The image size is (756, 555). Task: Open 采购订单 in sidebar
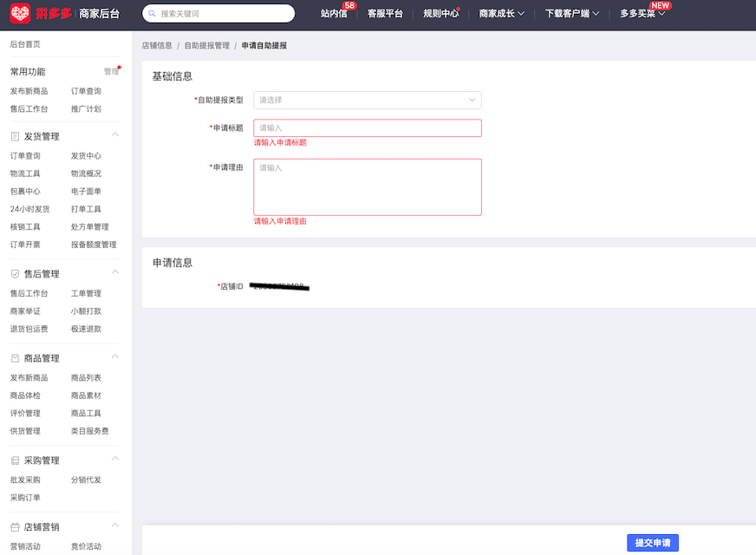[x=25, y=498]
